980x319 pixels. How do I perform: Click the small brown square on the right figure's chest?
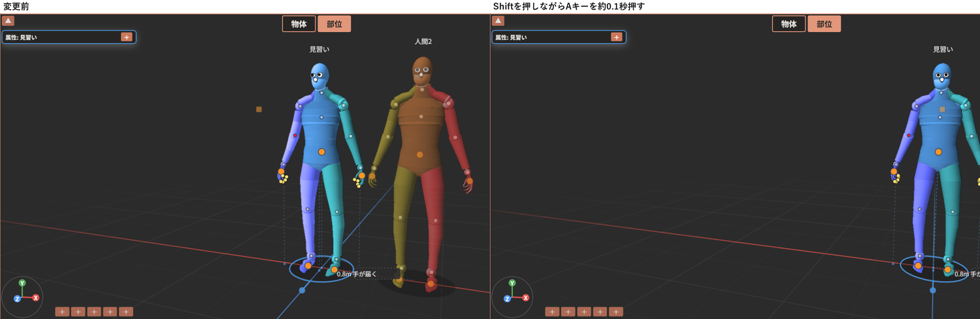[942, 109]
